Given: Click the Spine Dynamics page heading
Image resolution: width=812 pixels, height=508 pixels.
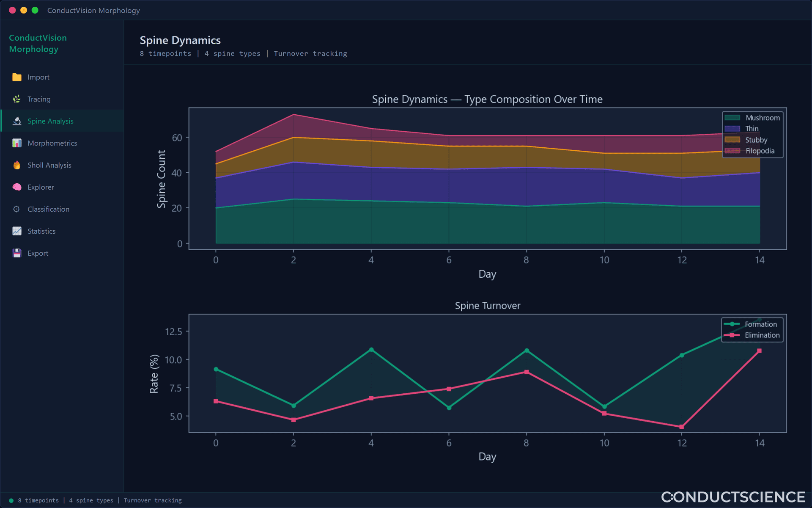Looking at the screenshot, I should coord(180,40).
